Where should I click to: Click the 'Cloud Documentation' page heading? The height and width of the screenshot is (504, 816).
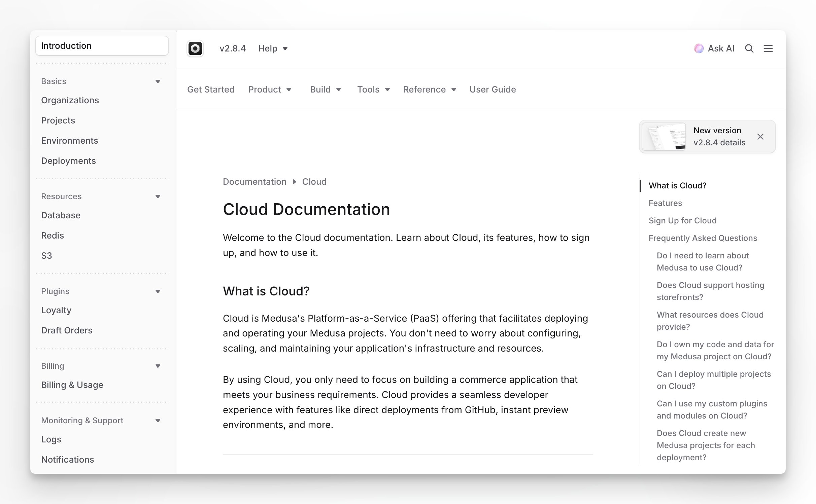[x=306, y=209]
